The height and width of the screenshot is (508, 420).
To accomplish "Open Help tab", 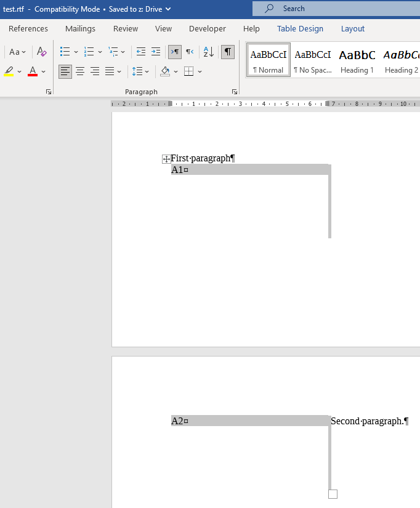I will 251,29.
